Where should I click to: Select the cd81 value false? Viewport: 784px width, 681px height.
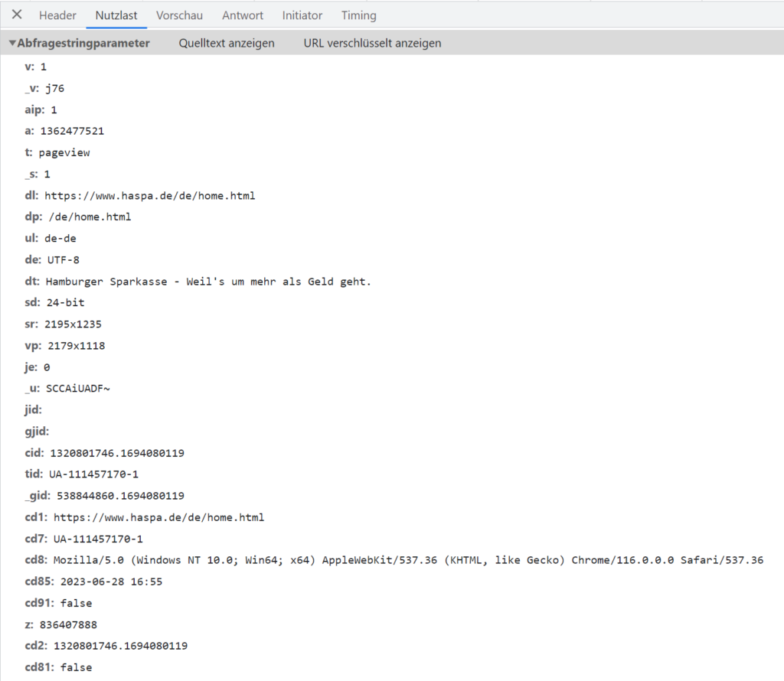76,667
